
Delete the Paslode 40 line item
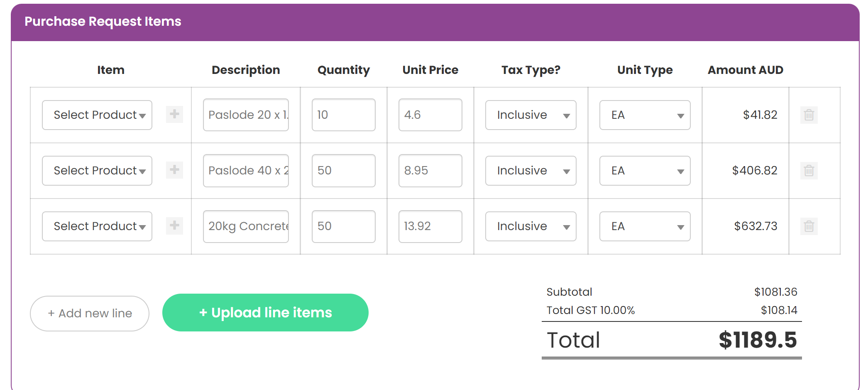tap(809, 171)
